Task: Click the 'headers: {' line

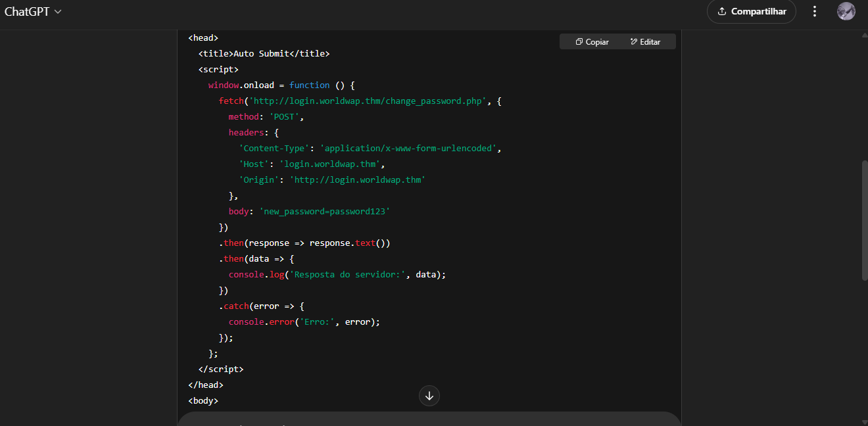Action: point(254,132)
